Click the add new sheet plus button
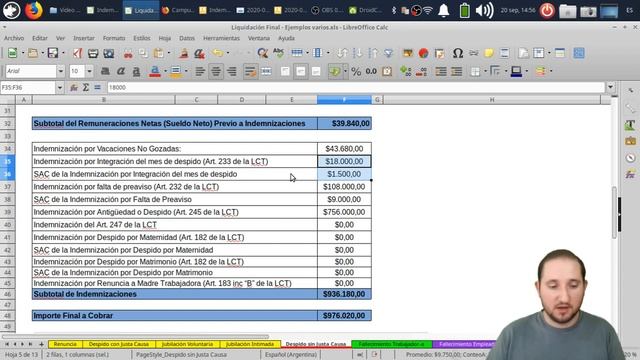This screenshot has height=360, width=640. click(41, 344)
